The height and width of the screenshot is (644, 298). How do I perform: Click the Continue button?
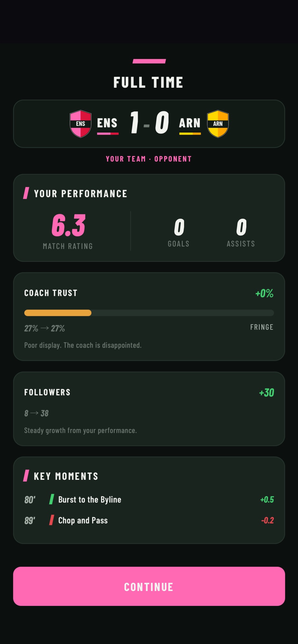coord(149,586)
